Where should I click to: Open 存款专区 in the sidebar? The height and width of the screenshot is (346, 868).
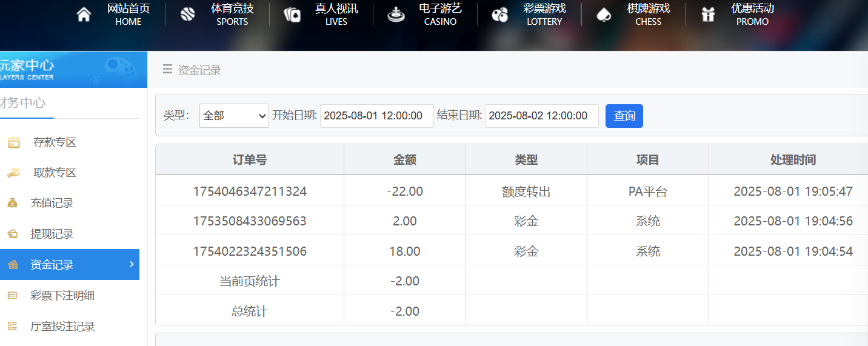pos(55,142)
